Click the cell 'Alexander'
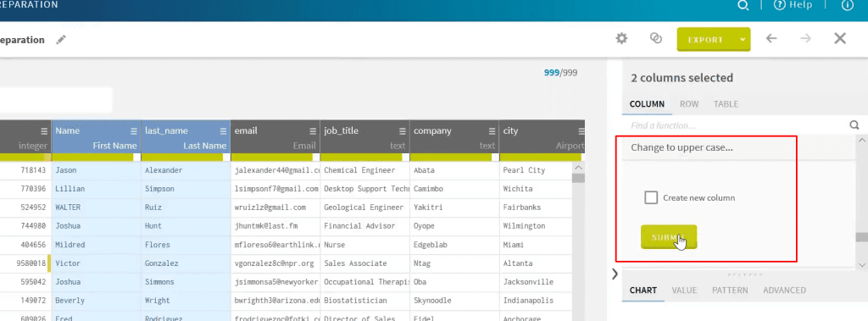 point(186,170)
